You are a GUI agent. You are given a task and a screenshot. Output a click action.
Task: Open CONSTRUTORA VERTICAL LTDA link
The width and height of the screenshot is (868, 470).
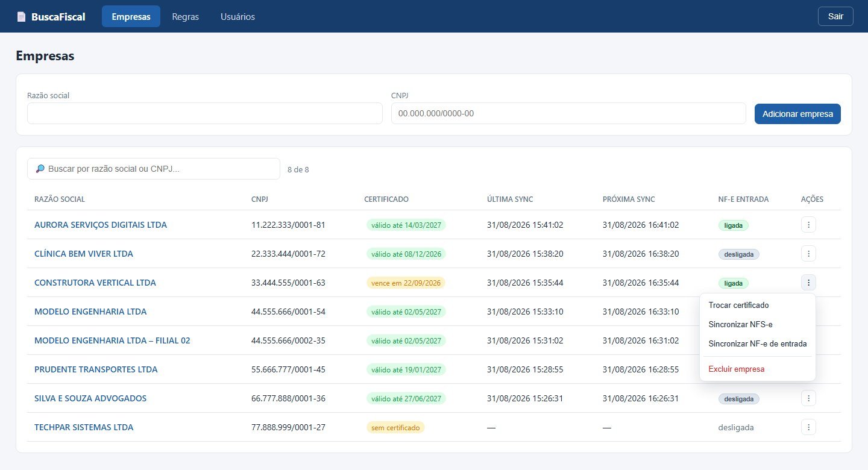click(95, 283)
